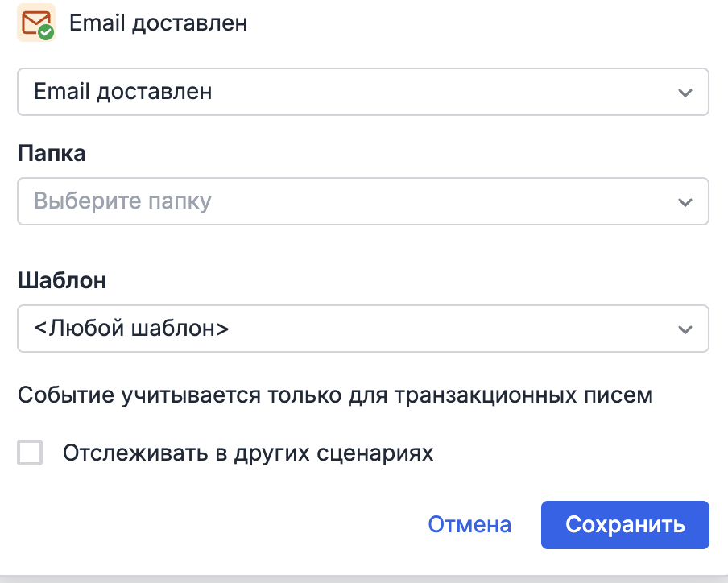
Task: Open the template dropdown showing Любой шаблон
Action: [362, 329]
